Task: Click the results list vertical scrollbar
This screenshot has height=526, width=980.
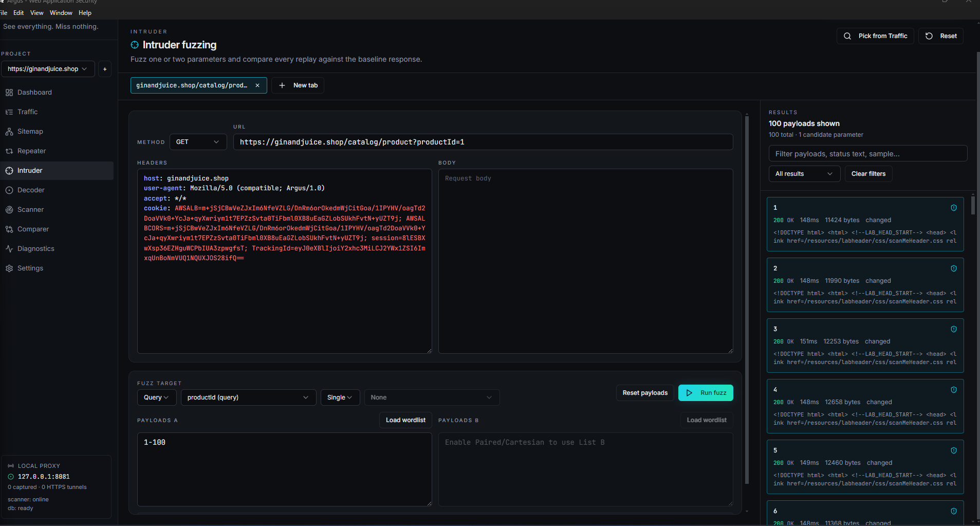Action: (973, 205)
